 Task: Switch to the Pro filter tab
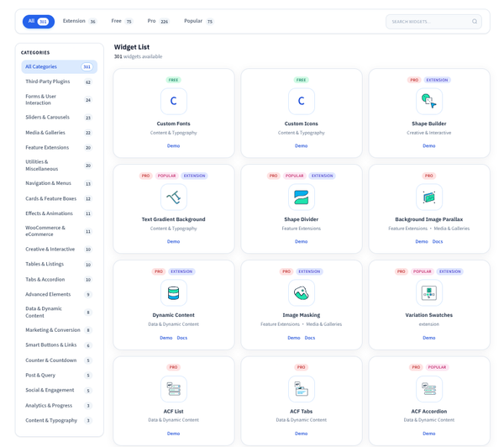158,21
